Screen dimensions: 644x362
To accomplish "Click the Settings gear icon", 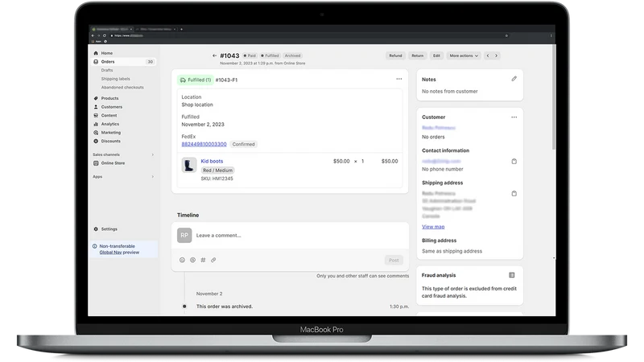I will [96, 229].
